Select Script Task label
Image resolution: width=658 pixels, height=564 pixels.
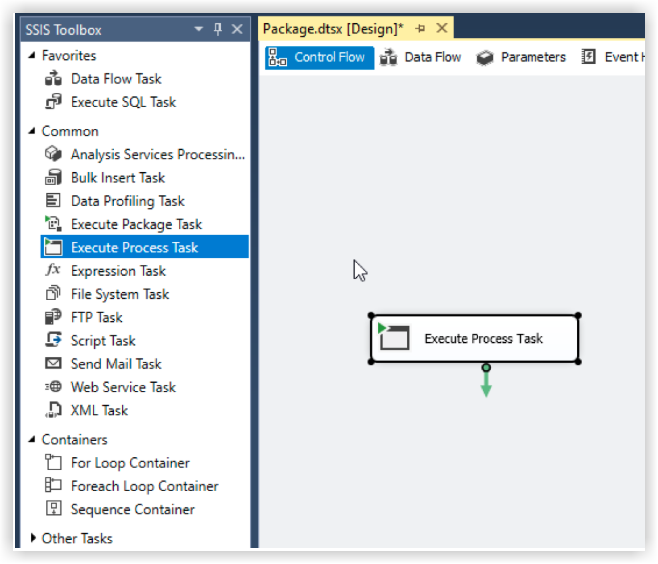(x=103, y=341)
